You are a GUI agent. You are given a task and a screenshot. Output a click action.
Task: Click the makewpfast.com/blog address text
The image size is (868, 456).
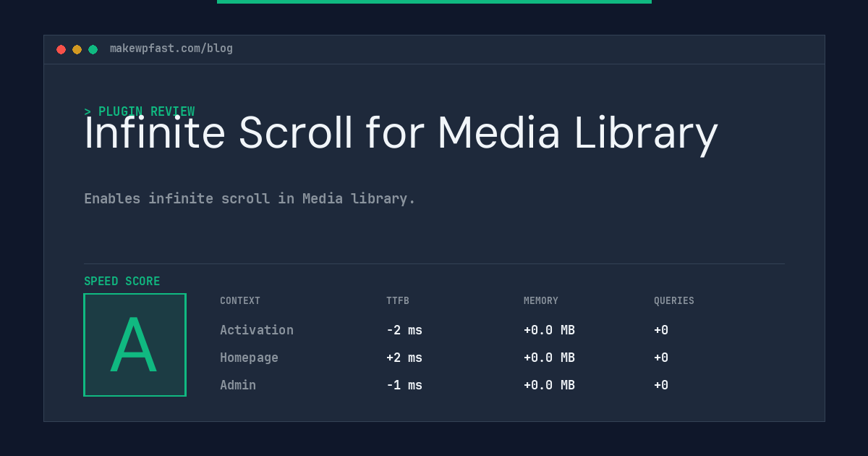point(171,48)
